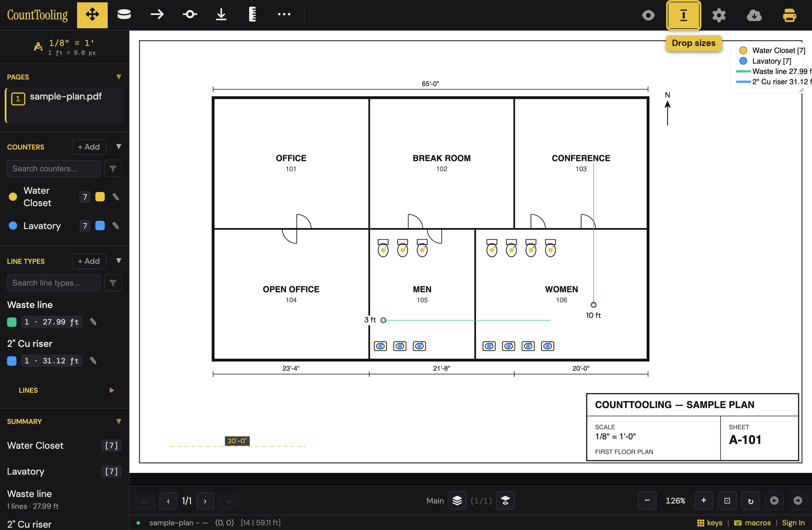Select the pan/move tool in toolbar

[x=92, y=15]
